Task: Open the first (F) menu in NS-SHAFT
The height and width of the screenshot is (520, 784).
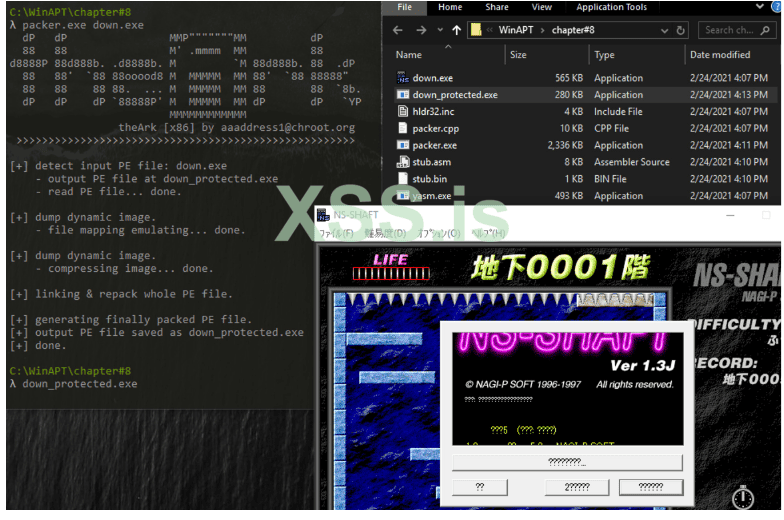Action: pyautogui.click(x=336, y=234)
